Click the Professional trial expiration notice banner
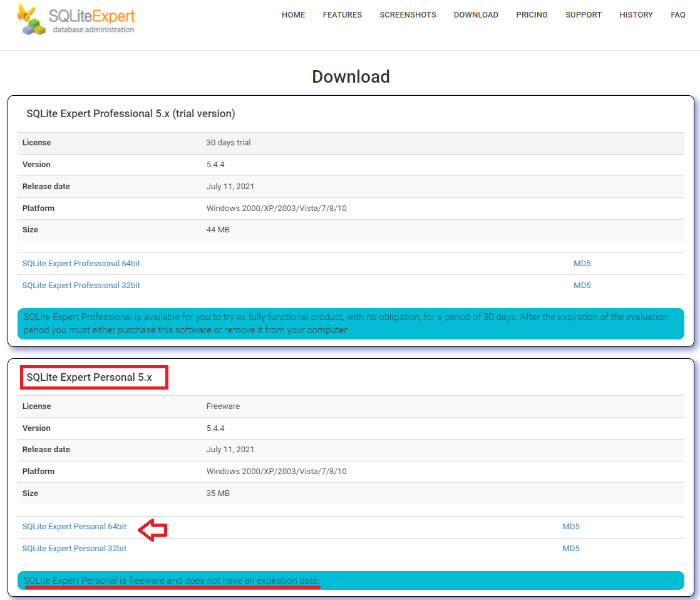This screenshot has height=600, width=700. coord(350,323)
